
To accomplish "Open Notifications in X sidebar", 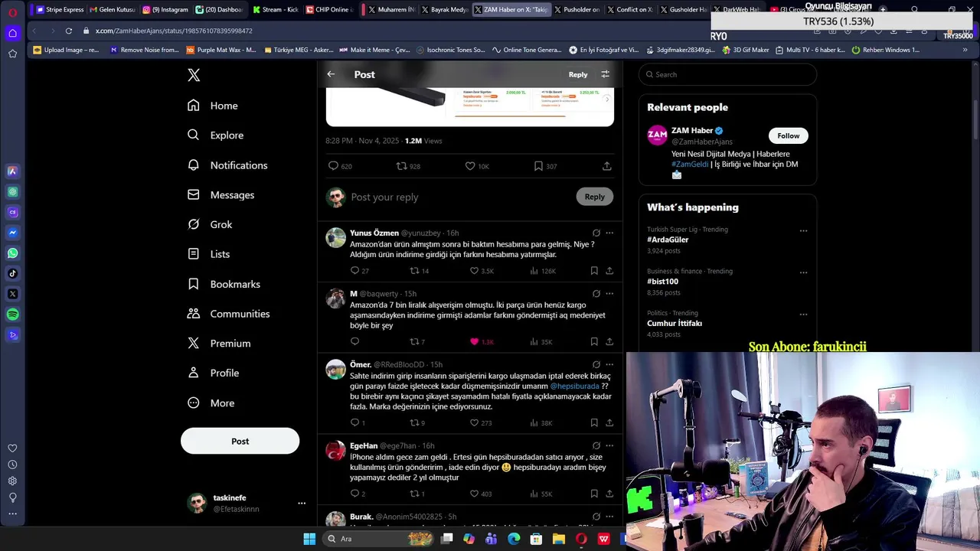I will pos(227,165).
